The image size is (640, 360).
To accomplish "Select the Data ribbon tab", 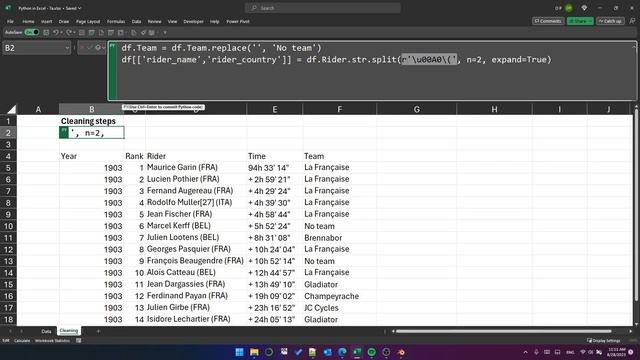I will [x=136, y=21].
